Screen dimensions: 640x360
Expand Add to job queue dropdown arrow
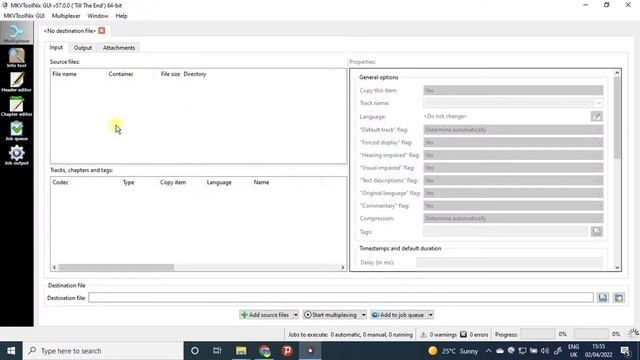(x=430, y=315)
